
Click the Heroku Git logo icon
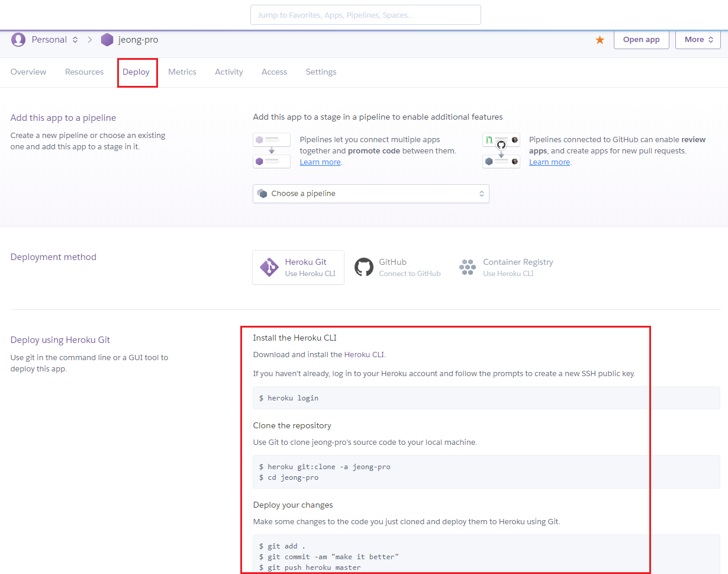click(269, 267)
